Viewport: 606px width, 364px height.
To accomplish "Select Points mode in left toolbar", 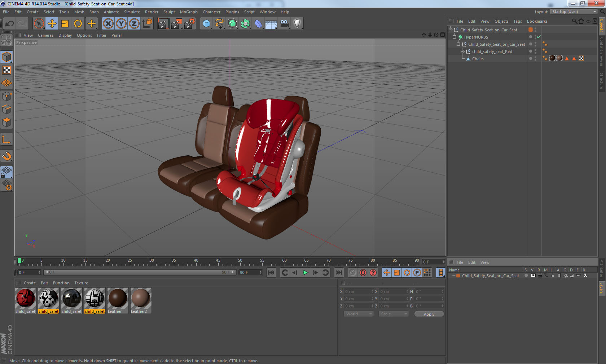I will 6,96.
